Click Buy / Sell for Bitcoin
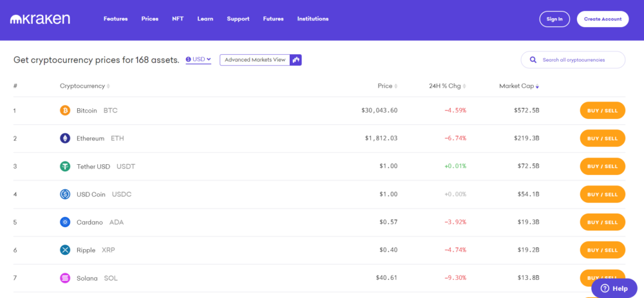 [603, 111]
